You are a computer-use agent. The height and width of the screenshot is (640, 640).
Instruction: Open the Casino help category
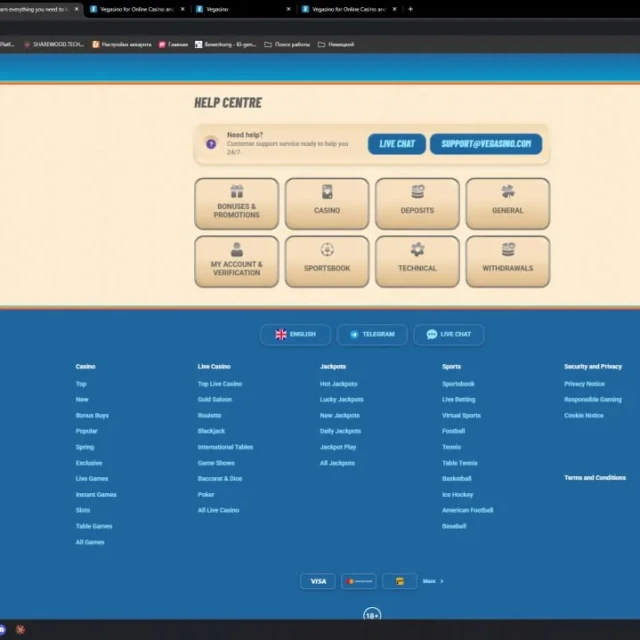[327, 204]
